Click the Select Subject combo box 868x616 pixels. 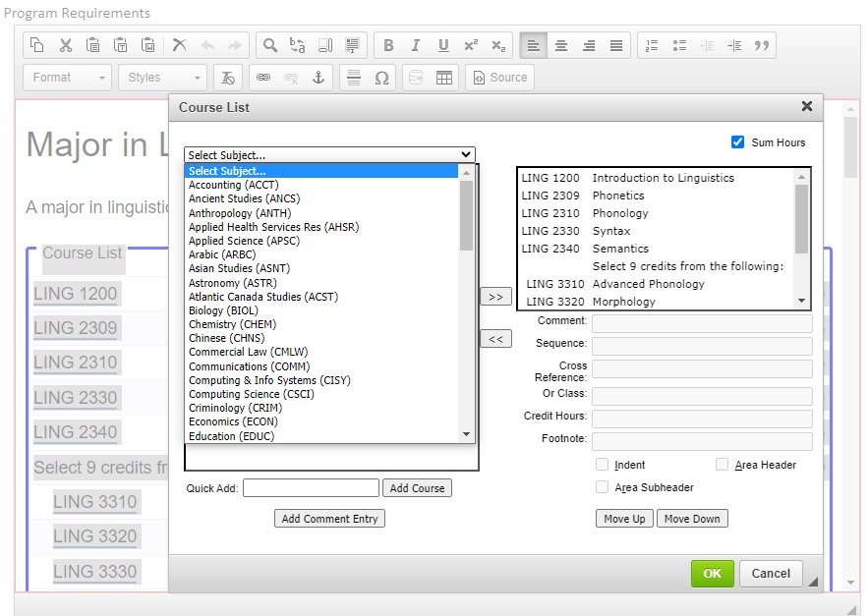click(x=330, y=155)
